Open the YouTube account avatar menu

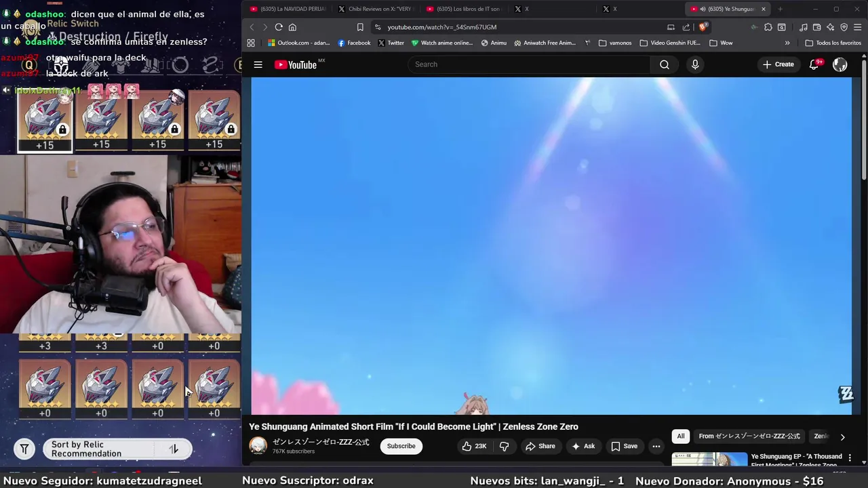[840, 64]
